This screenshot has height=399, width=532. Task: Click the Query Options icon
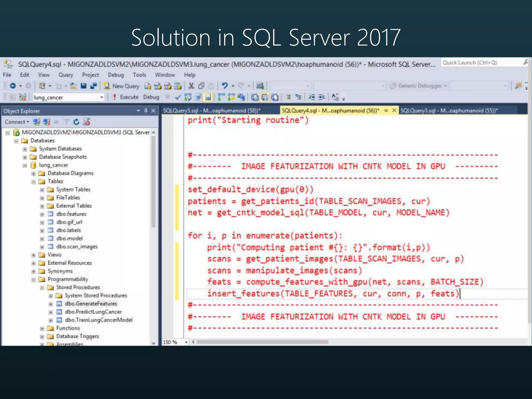(x=198, y=97)
